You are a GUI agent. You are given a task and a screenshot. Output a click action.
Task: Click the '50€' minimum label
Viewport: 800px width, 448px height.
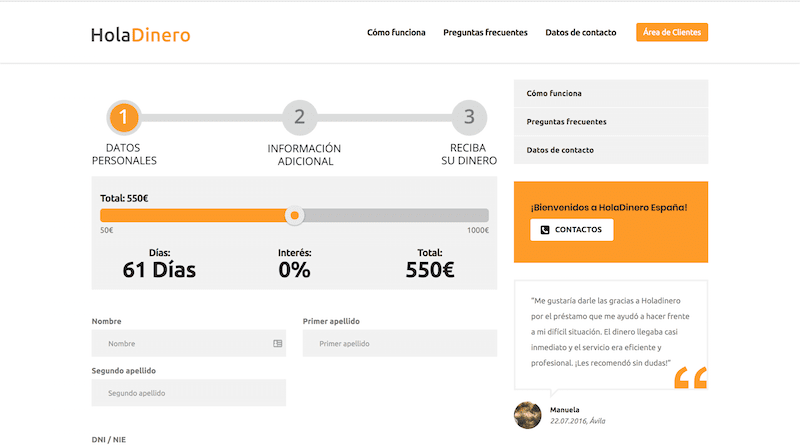tap(107, 230)
